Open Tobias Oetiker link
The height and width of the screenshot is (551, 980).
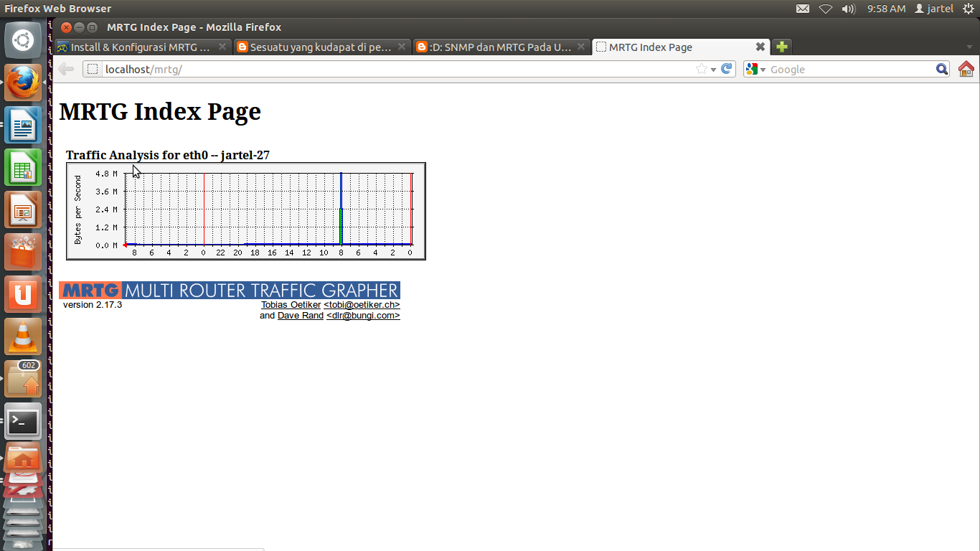pyautogui.click(x=291, y=305)
